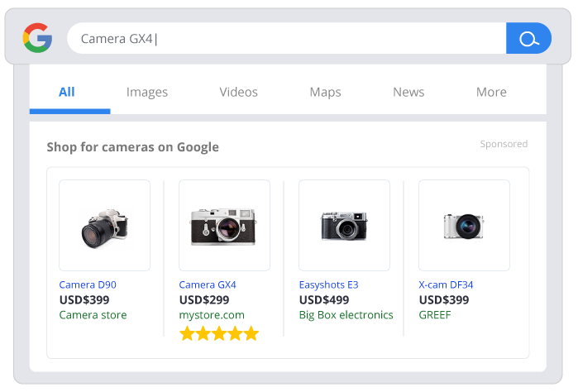
Task: Click the USD$399 price under Camera D90
Action: pos(84,300)
